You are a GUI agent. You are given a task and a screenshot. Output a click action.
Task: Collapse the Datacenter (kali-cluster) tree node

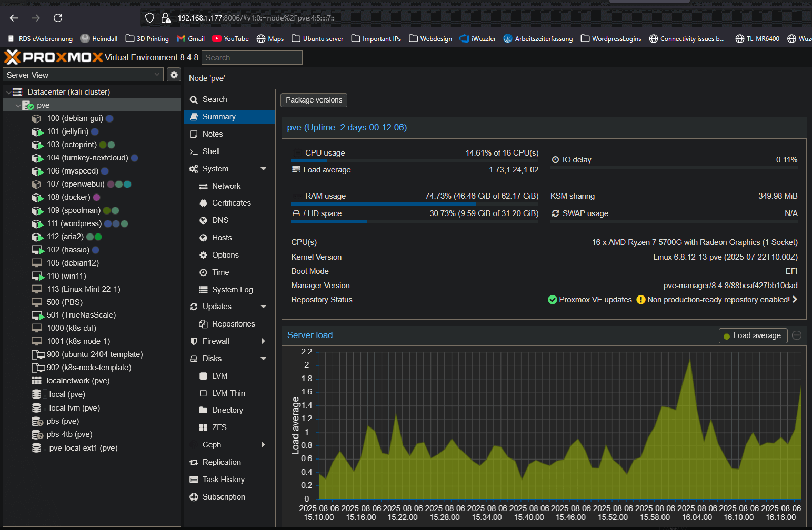8,92
